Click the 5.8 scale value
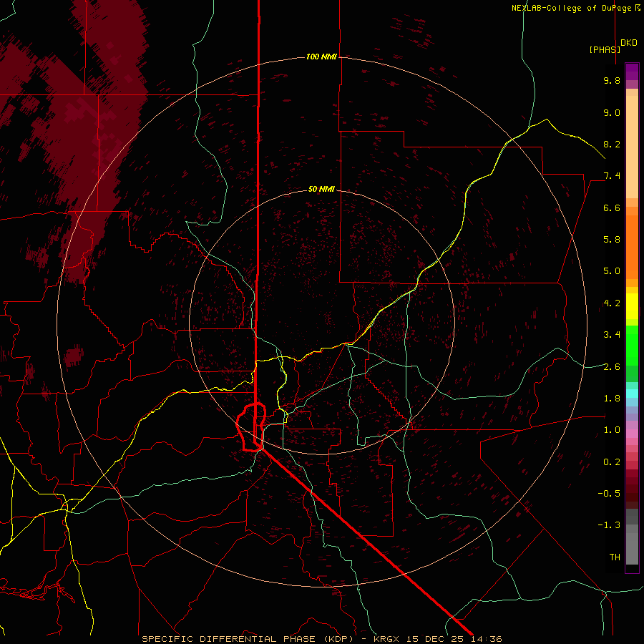Screen dimensions: 644x644 tap(612, 240)
